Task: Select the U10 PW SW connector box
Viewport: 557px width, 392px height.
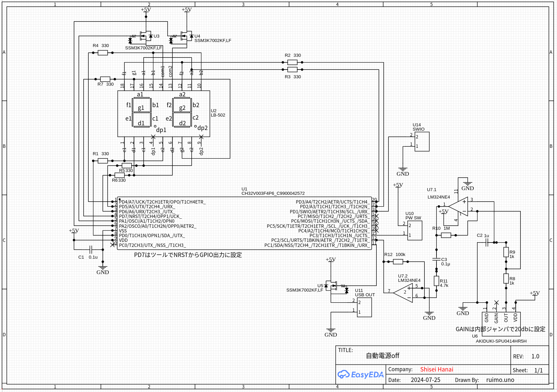Action: (415, 230)
